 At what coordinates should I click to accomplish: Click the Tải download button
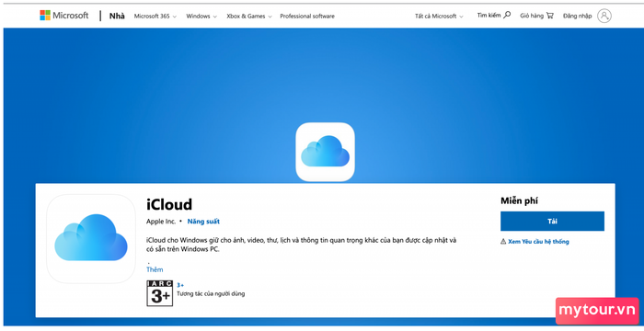click(552, 222)
